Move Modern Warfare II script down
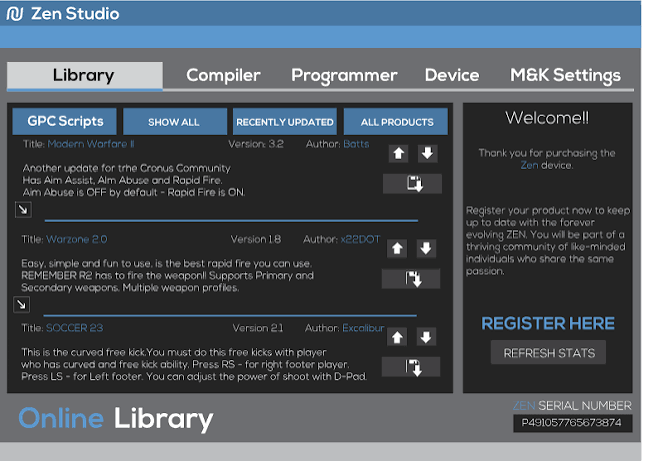The height and width of the screenshot is (461, 663). point(427,154)
